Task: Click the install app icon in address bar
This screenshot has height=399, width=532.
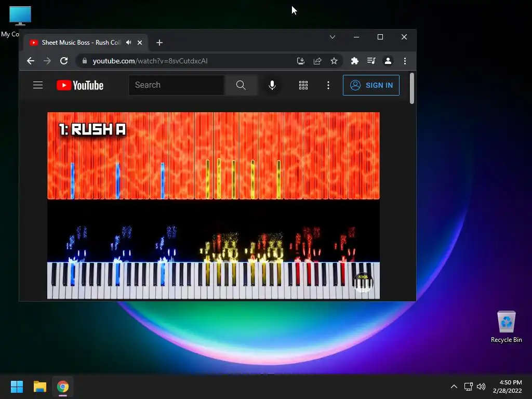Action: tap(301, 61)
